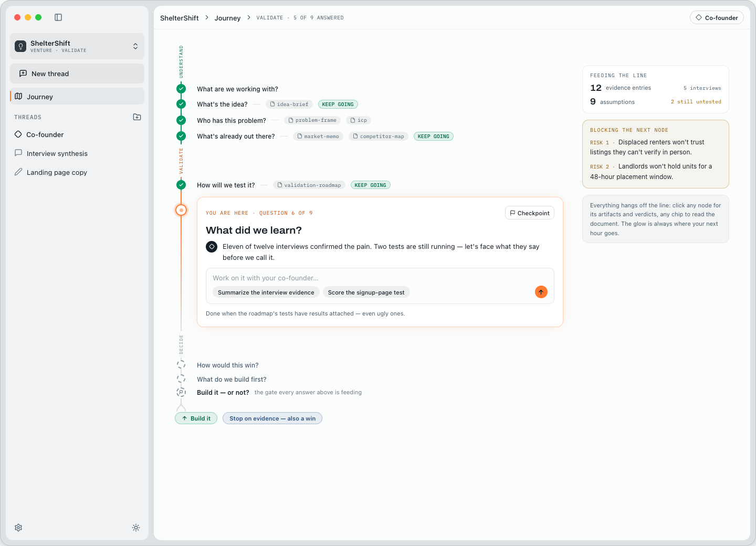Image resolution: width=756 pixels, height=546 pixels.
Task: Open the icp document chip
Action: 359,120
